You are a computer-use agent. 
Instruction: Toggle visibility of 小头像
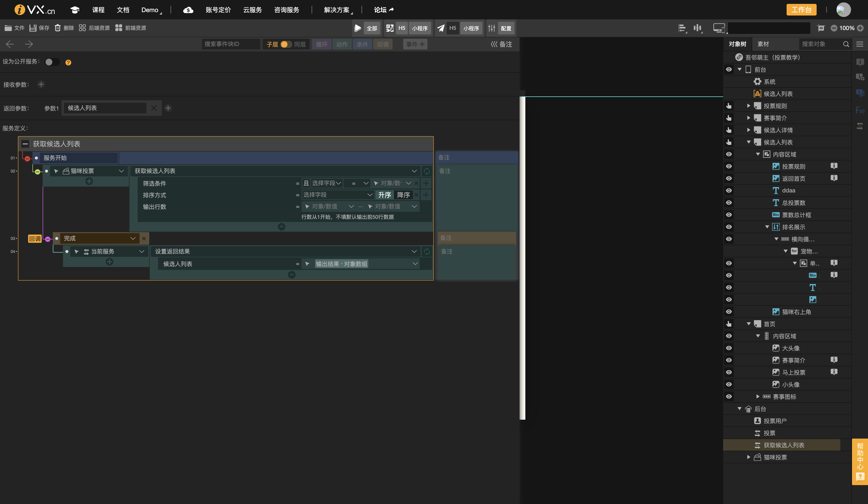(728, 385)
